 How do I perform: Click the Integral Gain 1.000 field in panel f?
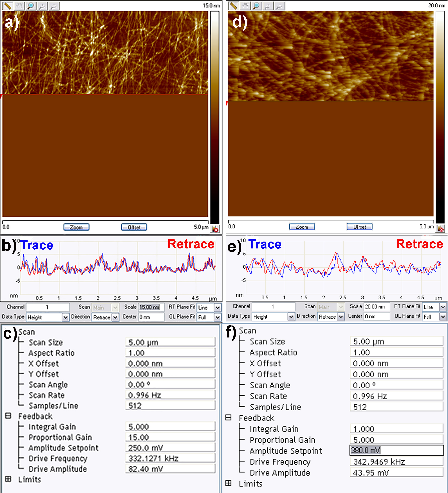click(x=397, y=429)
